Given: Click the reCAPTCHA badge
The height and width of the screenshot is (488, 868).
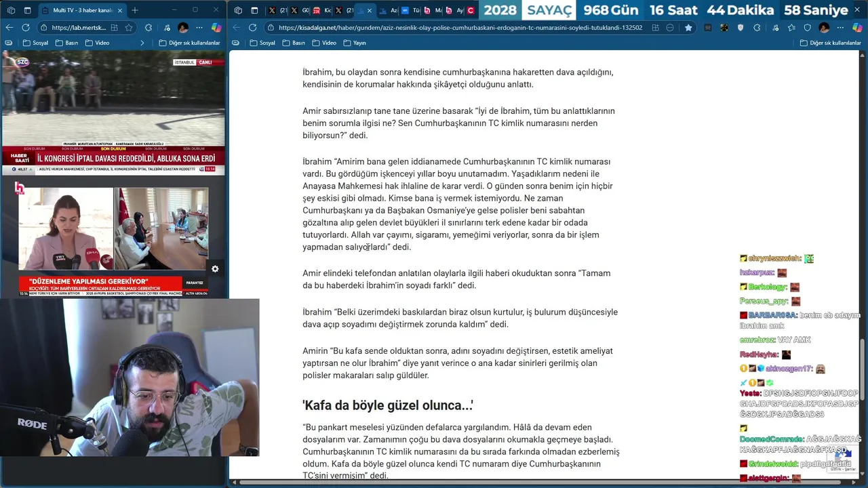Looking at the screenshot, I should pos(844,460).
